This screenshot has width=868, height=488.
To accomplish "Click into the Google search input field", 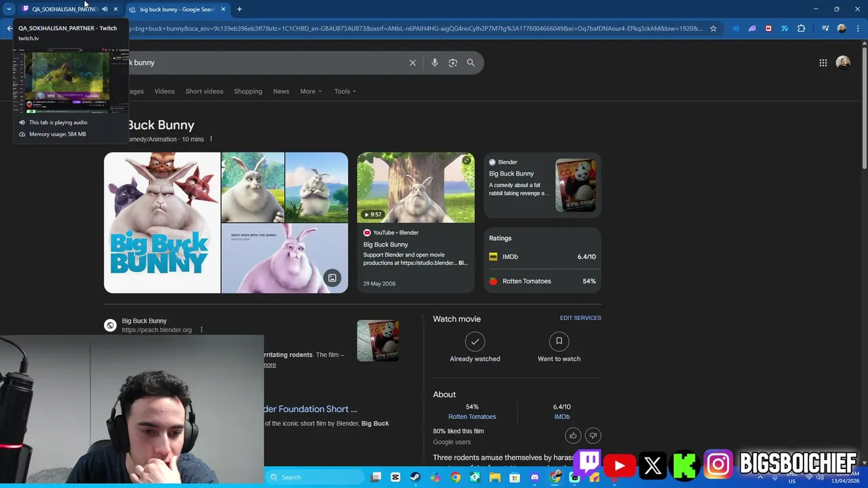I will (264, 62).
